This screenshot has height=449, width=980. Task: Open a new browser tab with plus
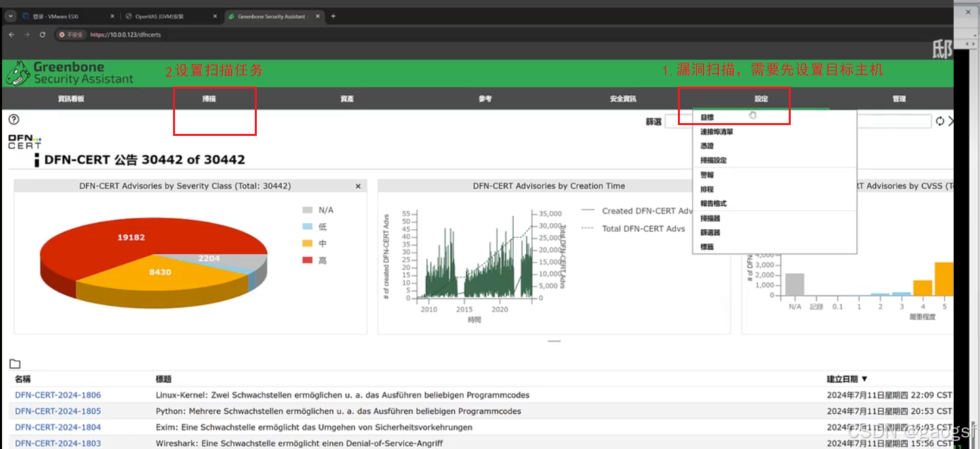[333, 16]
